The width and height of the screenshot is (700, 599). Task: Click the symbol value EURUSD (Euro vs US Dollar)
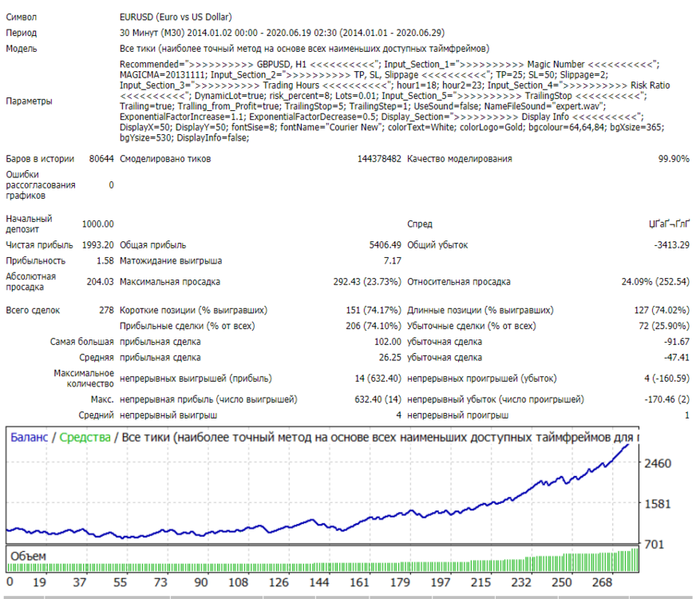click(176, 17)
